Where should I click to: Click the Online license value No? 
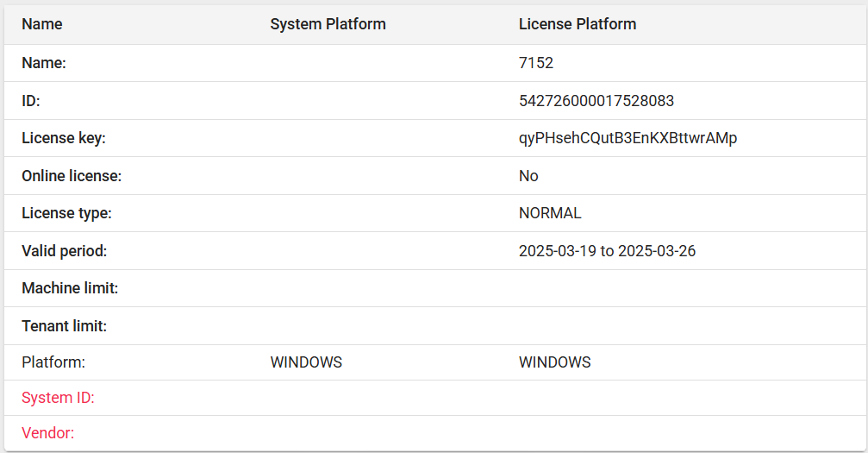(528, 176)
